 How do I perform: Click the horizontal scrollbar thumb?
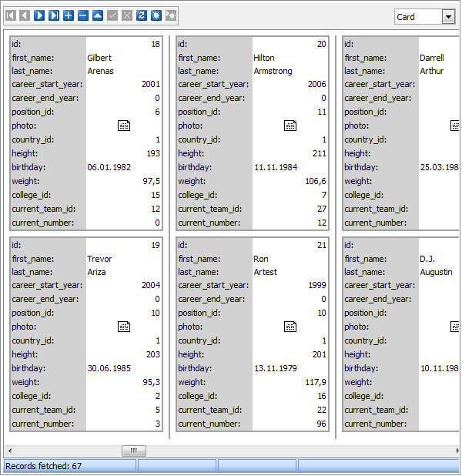(133, 451)
